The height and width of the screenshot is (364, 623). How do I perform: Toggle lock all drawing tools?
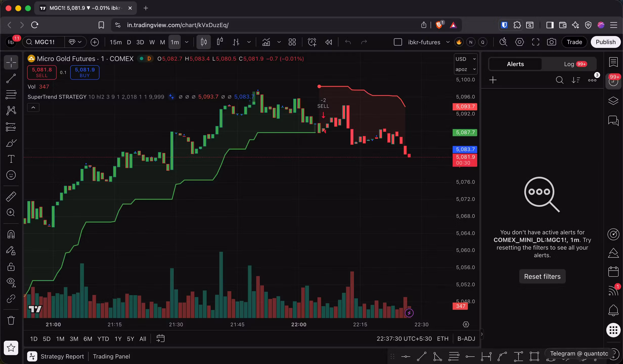(x=11, y=267)
